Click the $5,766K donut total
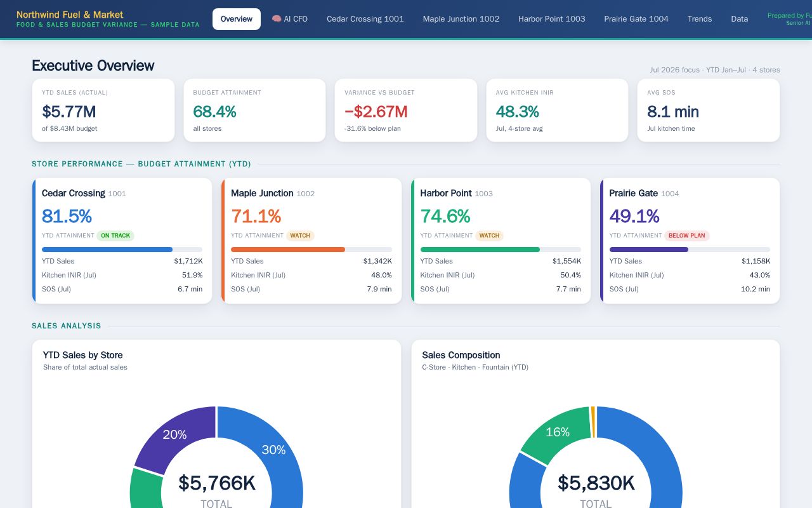The image size is (812, 508). [217, 483]
